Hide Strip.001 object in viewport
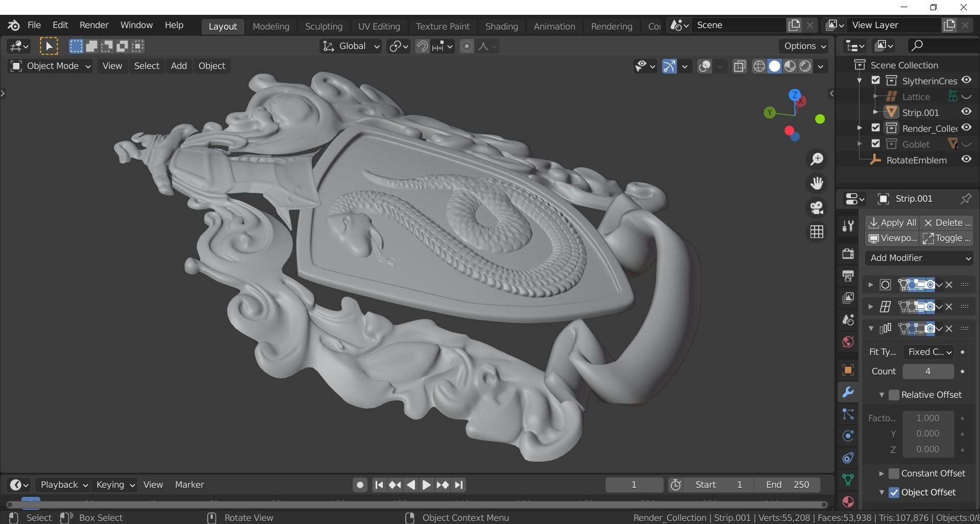Viewport: 980px width, 524px height. (x=966, y=112)
